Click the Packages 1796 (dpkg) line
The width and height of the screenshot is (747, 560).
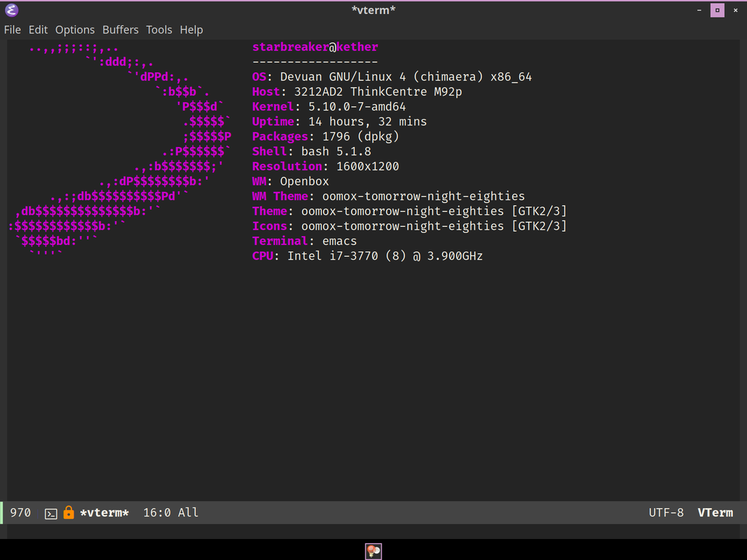click(326, 136)
